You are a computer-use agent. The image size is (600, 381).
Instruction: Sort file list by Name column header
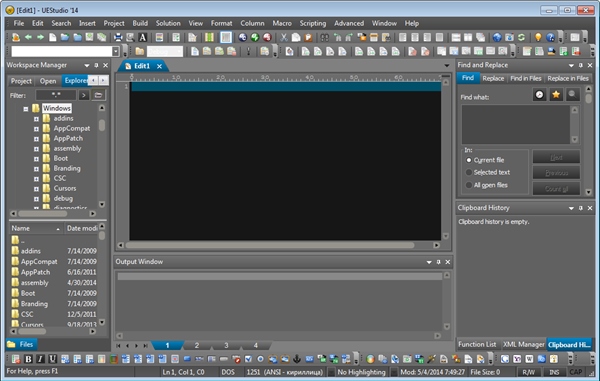(36, 228)
